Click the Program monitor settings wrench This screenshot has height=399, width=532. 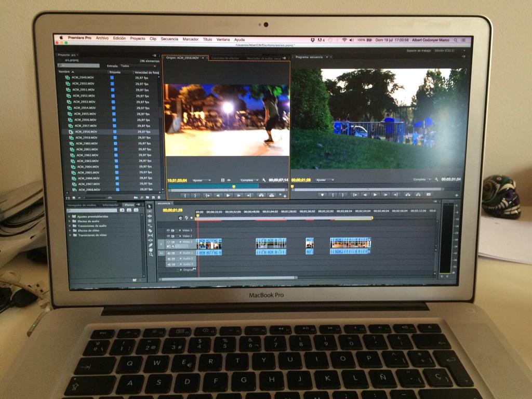(436, 179)
